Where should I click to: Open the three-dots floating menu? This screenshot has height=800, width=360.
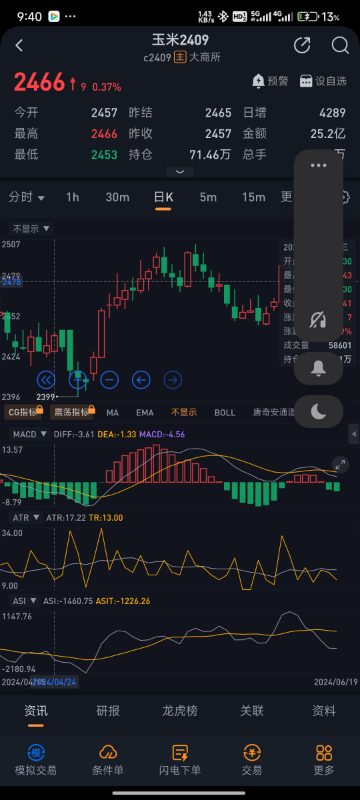click(319, 165)
